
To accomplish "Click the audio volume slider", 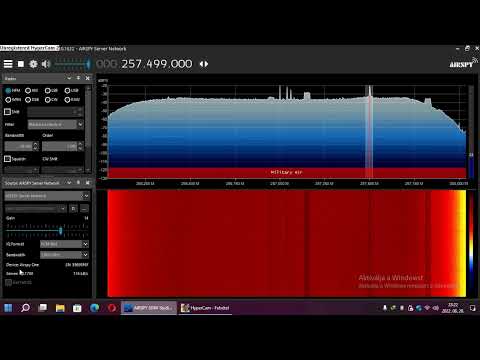I will [72, 64].
